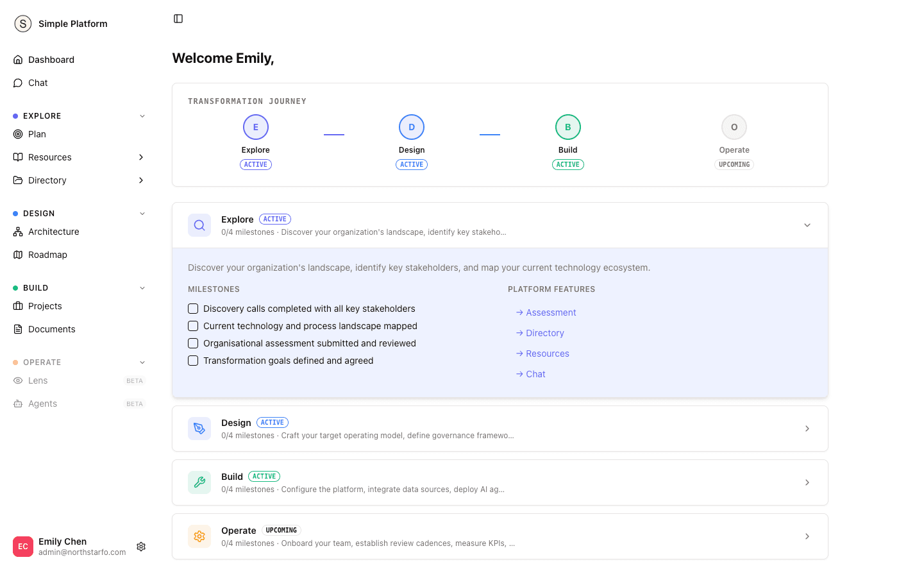
Task: Click the Chat bubble icon in sidebar
Action: [x=18, y=83]
